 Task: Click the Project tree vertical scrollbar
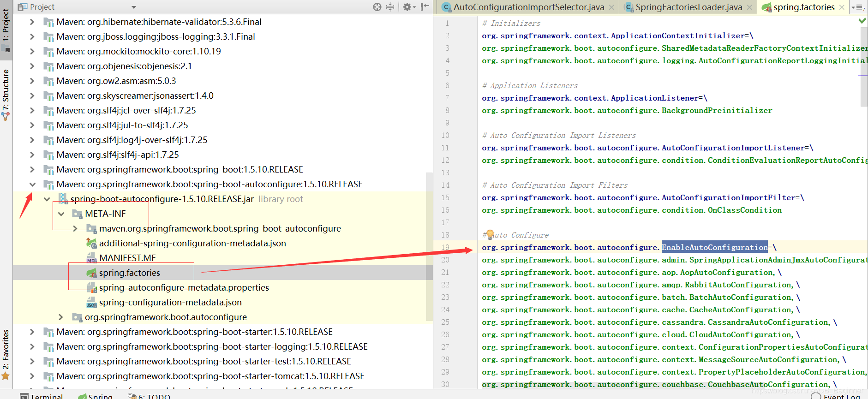[429, 246]
